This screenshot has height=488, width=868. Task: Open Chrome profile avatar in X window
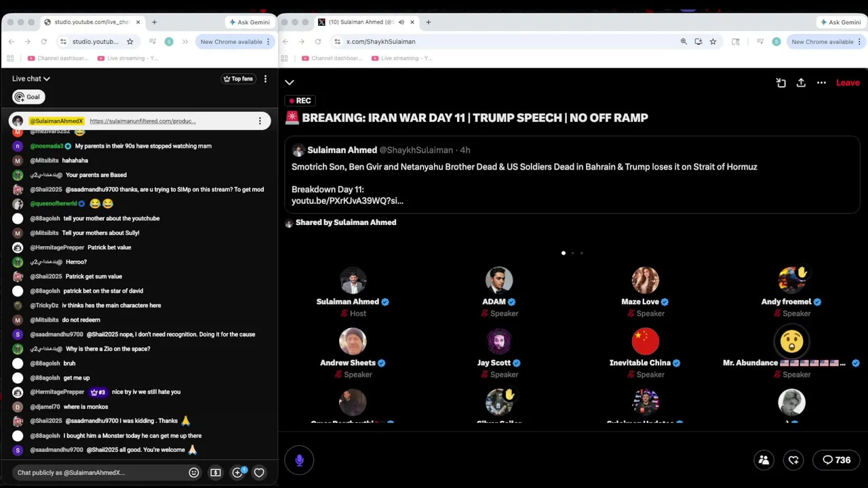pos(776,41)
